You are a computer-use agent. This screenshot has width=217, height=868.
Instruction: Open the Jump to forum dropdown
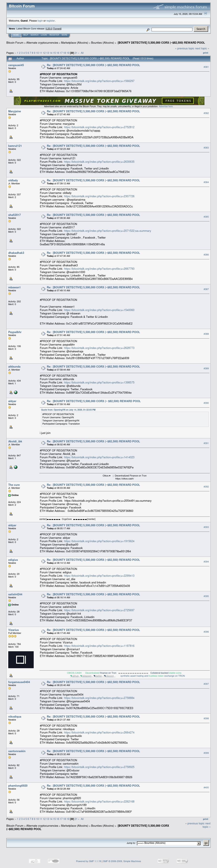point(168,843)
